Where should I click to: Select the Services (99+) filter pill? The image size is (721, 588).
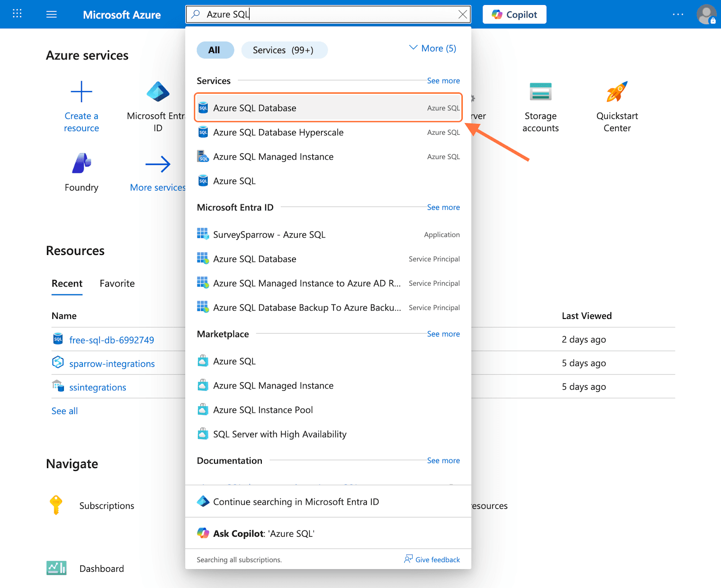[284, 50]
